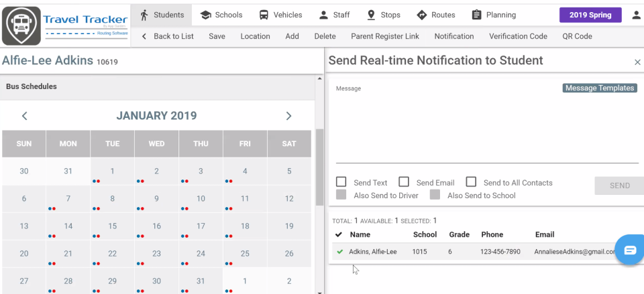
Task: Sort recipients by Phone column
Action: click(492, 234)
